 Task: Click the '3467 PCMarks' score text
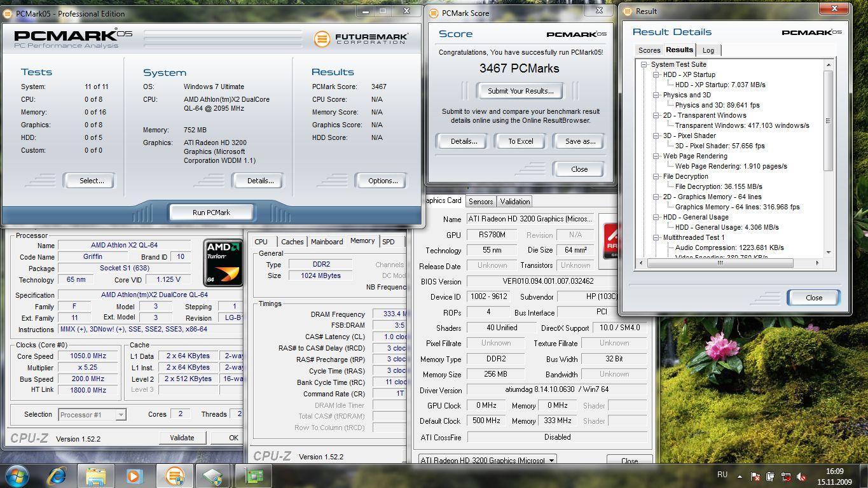(x=520, y=68)
